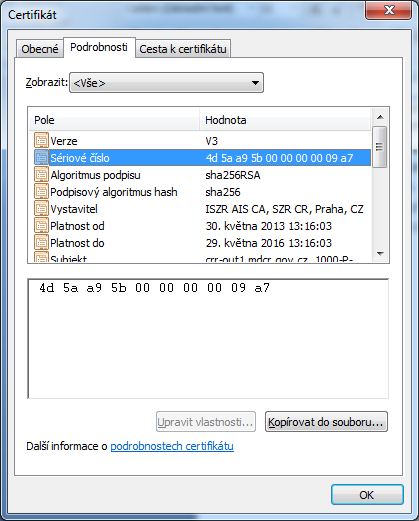The image size is (419, 521).
Task: Select the Algoritmus podpisu row label
Action: [95, 175]
